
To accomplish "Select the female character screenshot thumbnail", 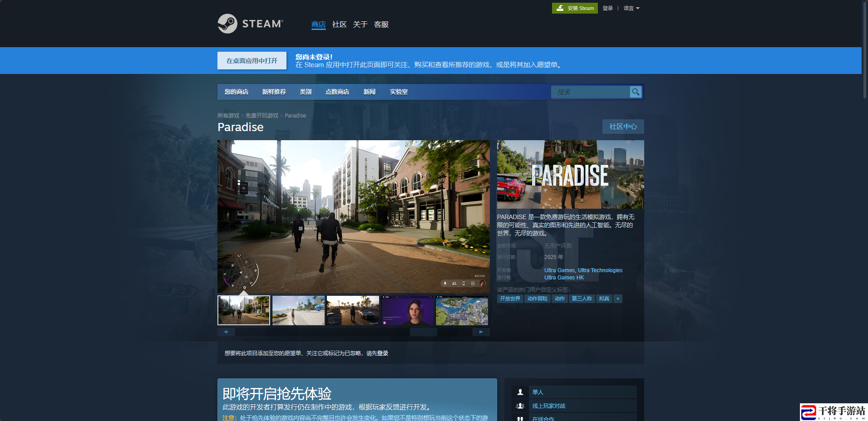I will (407, 310).
